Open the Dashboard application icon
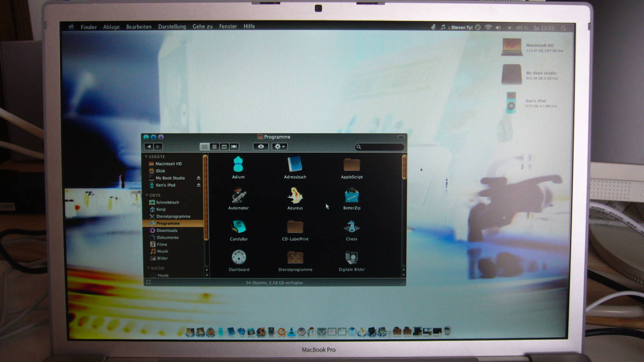This screenshot has height=362, width=644. (239, 257)
